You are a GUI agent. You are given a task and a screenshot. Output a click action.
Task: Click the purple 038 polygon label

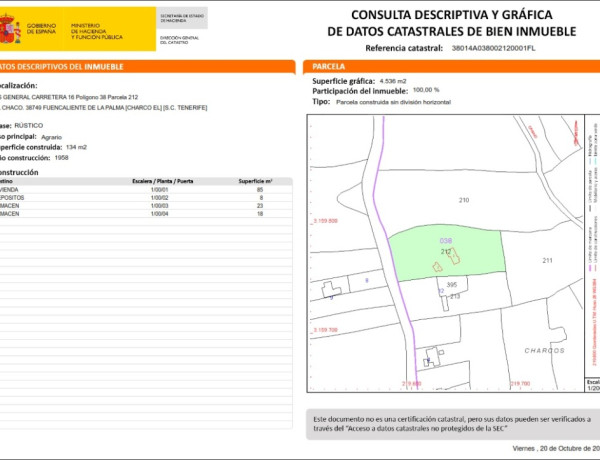(446, 241)
